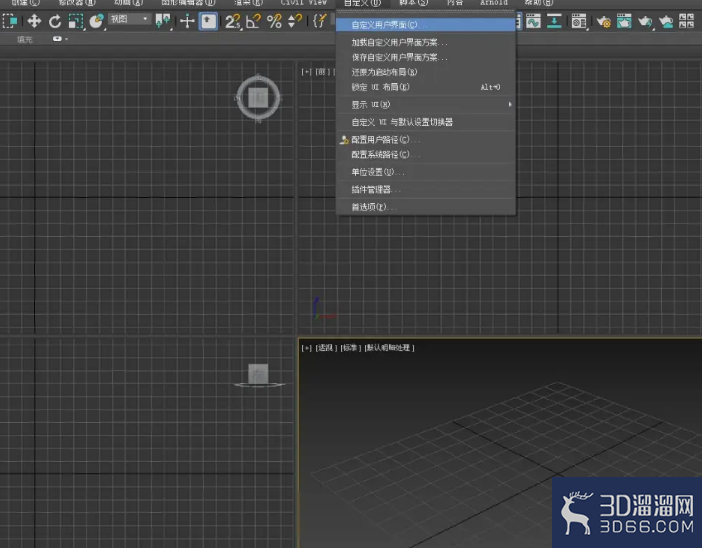The height and width of the screenshot is (548, 702).
Task: Click perspective viewport [+] menu label
Action: (x=306, y=348)
